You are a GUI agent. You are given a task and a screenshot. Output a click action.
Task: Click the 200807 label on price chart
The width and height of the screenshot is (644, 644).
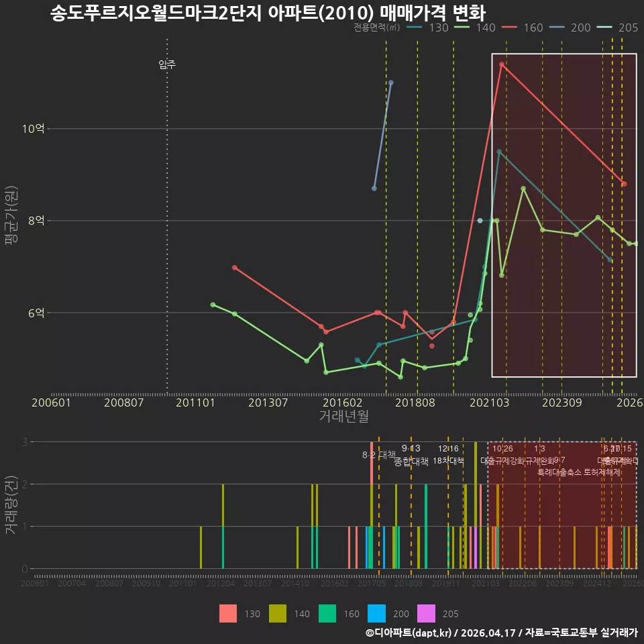[123, 402]
